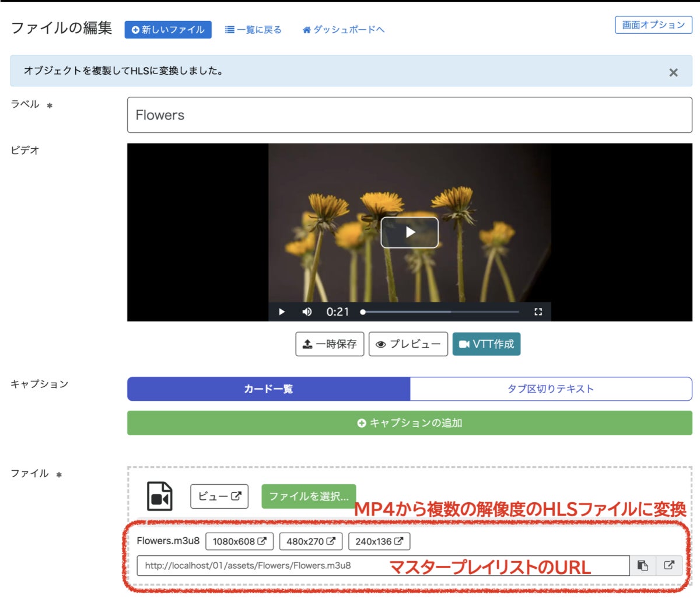Screen dimensions: 700x602
Task: Click the 0:21 time display
Action: (337, 311)
